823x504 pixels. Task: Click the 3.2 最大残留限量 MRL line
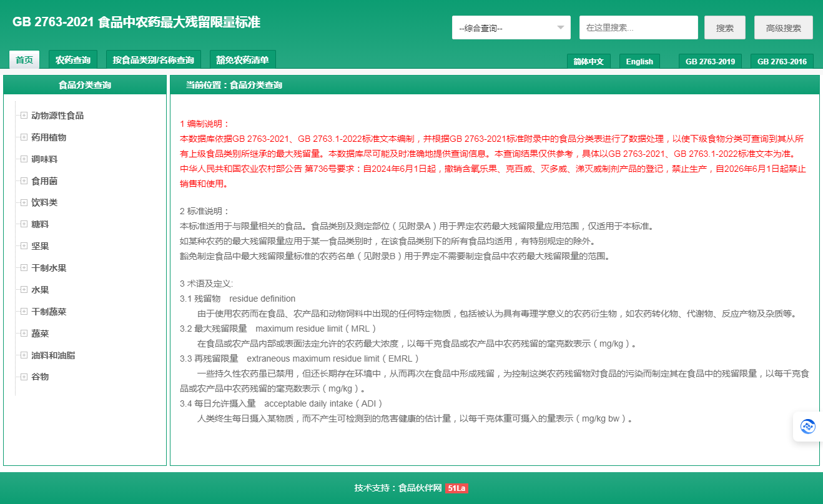coord(278,329)
